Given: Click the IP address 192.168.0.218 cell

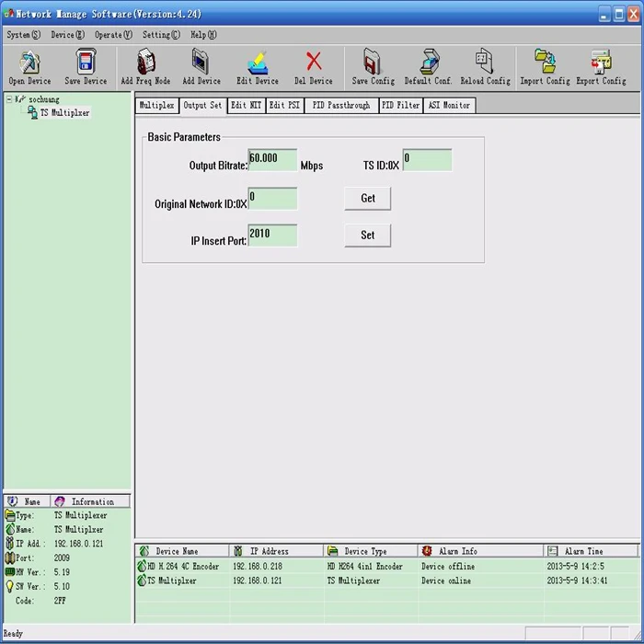Looking at the screenshot, I should [258, 567].
